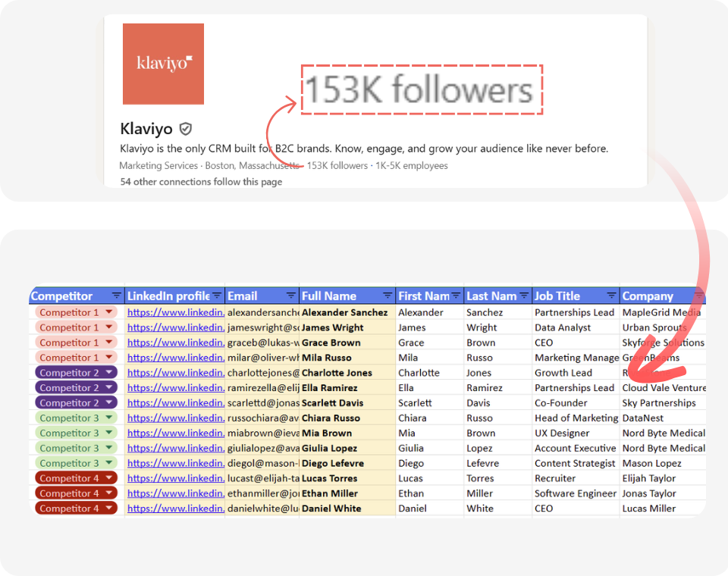The height and width of the screenshot is (576, 728).
Task: Expand Competitor dropdown in Scarlett Davis row
Action: (108, 402)
